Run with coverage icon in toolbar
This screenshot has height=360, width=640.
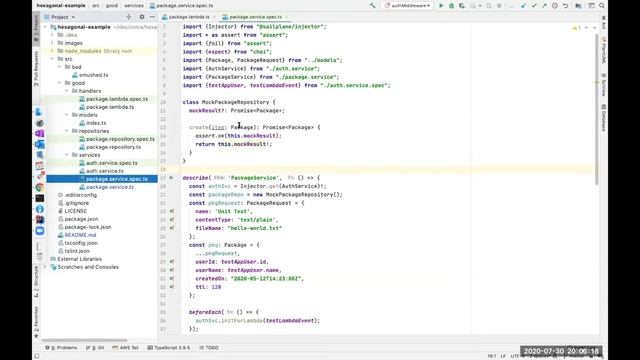462,6
